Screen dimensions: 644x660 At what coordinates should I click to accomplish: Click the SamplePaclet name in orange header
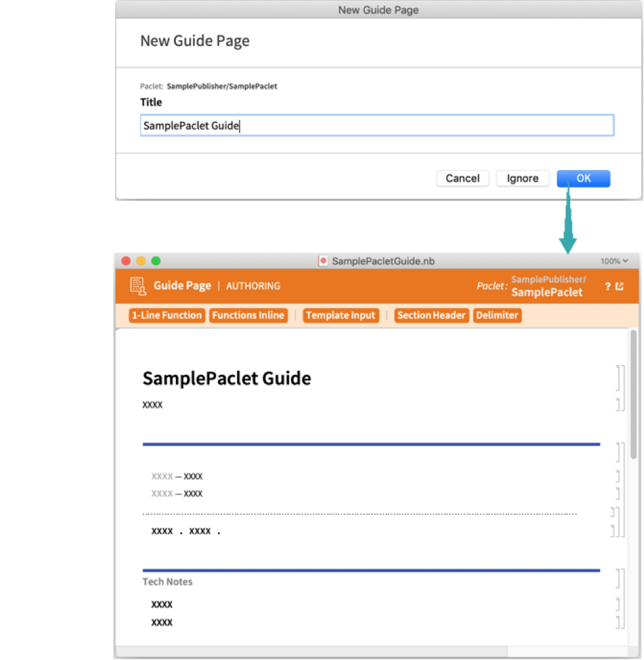[547, 292]
